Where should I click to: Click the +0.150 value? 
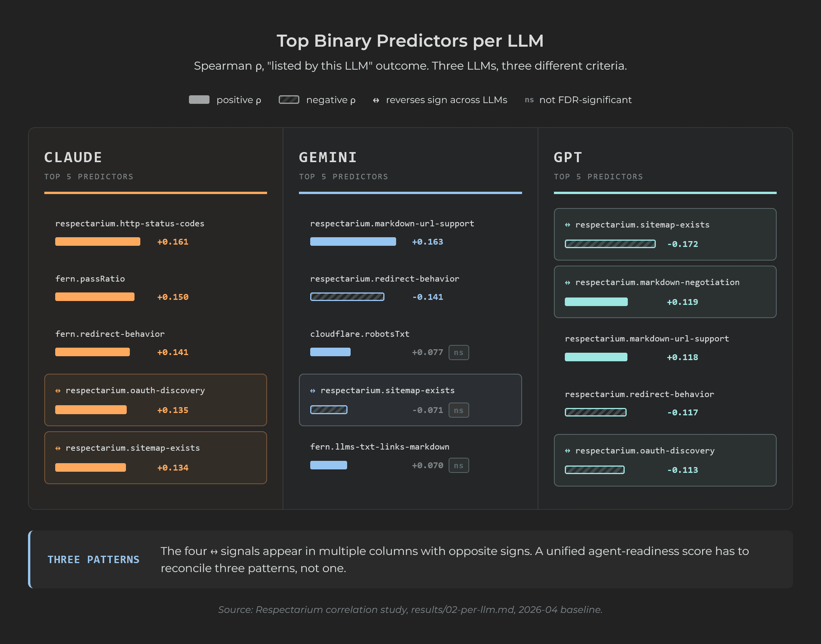(173, 297)
